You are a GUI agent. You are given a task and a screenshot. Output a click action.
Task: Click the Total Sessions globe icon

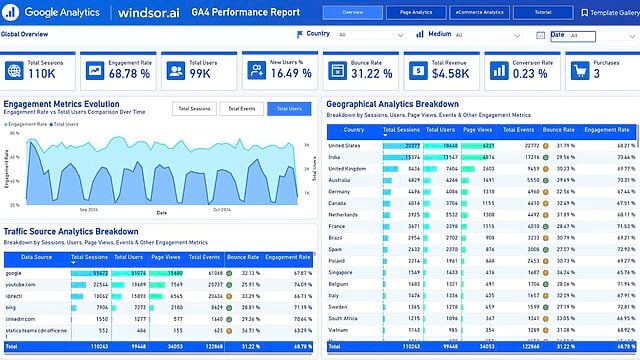pos(14,71)
